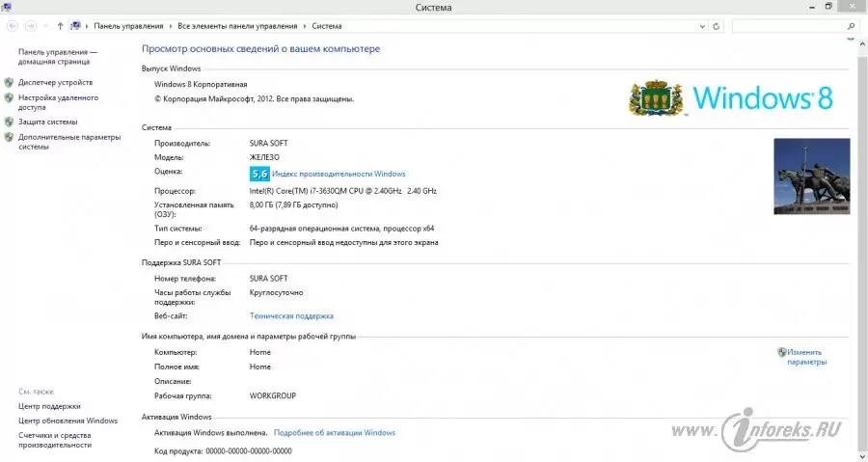Click Подробнее об активации Windows link
The height and width of the screenshot is (462, 868).
point(334,433)
